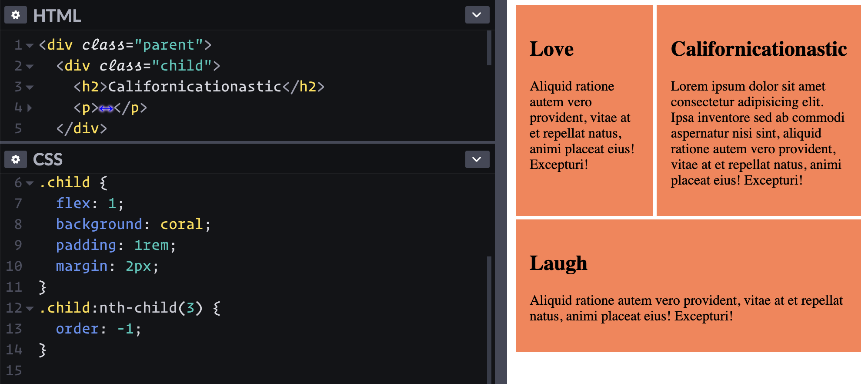Click 'background: coral;' declaration

(134, 224)
